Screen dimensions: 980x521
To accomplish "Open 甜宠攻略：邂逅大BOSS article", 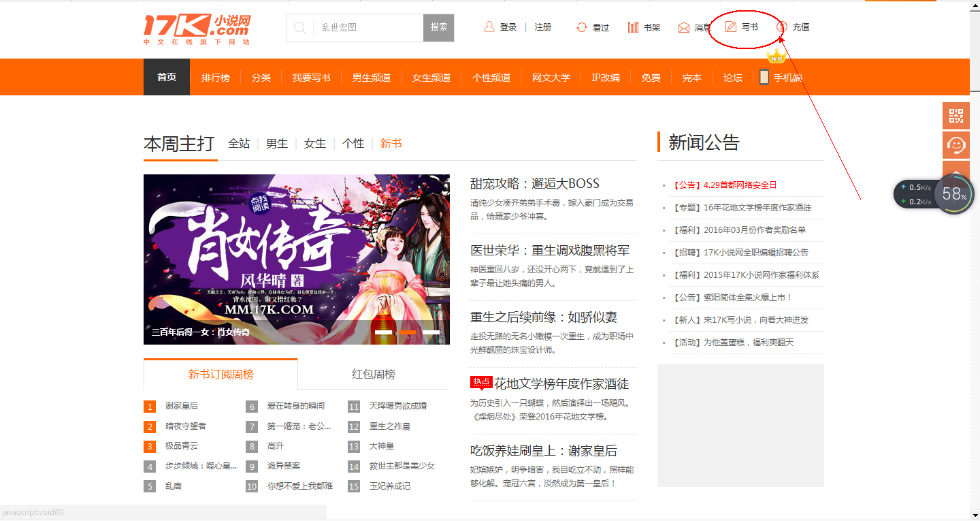I will (x=535, y=184).
